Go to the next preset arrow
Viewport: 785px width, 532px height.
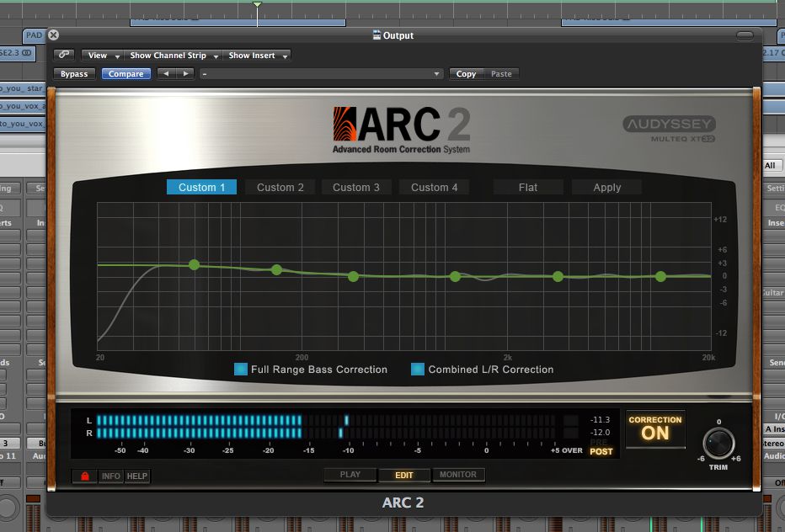coord(185,73)
